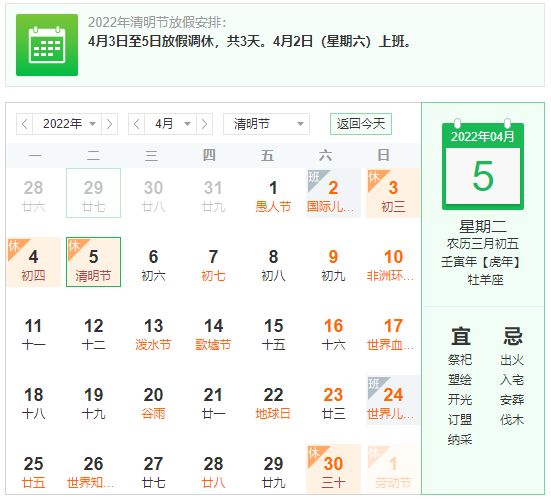Viewport: 551px width, 499px height.
Task: Select April 30 三十 holiday cell
Action: pos(333,469)
